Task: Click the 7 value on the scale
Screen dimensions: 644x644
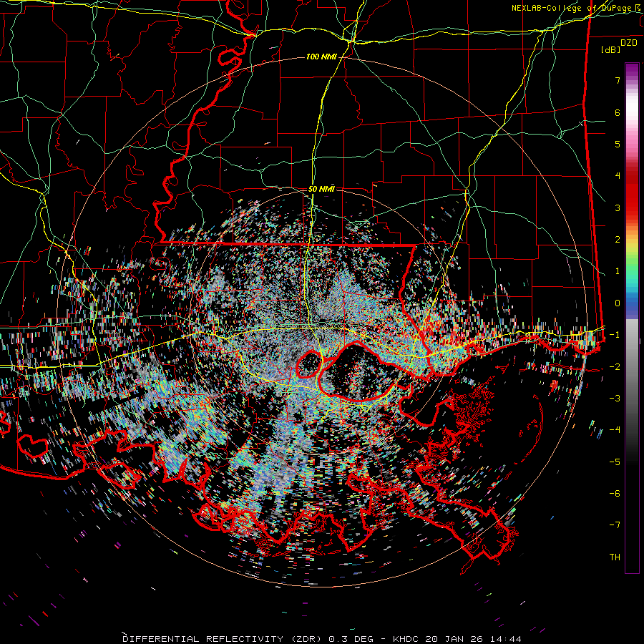Action: coord(618,80)
